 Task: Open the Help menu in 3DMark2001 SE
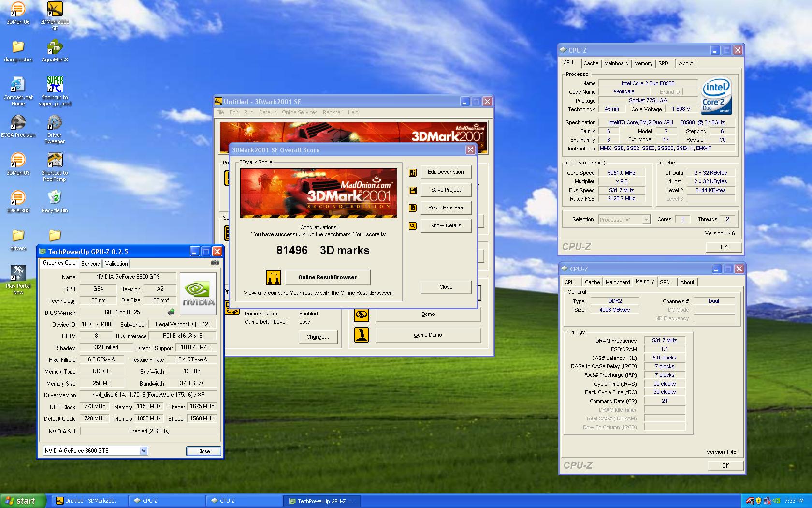(x=353, y=112)
